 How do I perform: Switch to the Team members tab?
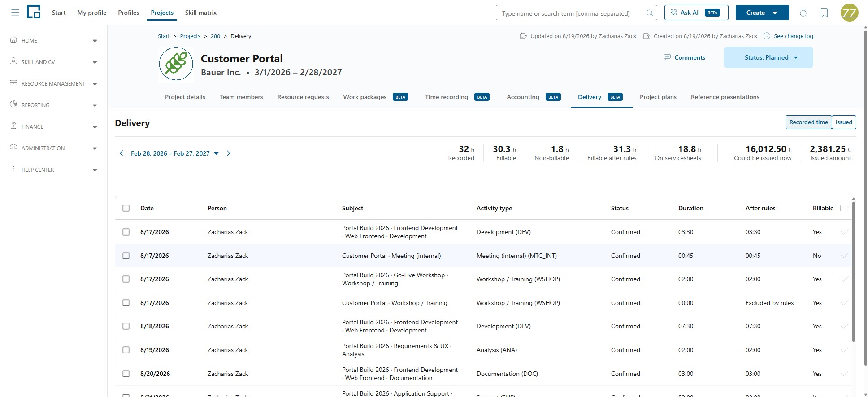(x=241, y=97)
